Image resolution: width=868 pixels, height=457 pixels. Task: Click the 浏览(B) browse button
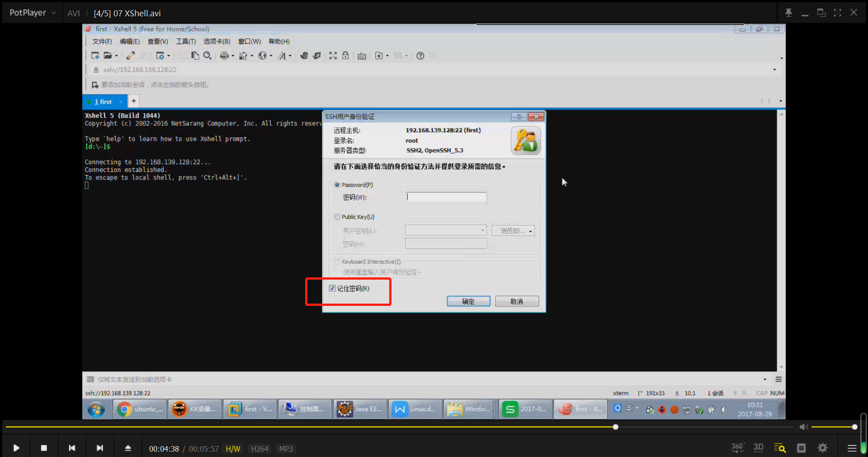[513, 231]
